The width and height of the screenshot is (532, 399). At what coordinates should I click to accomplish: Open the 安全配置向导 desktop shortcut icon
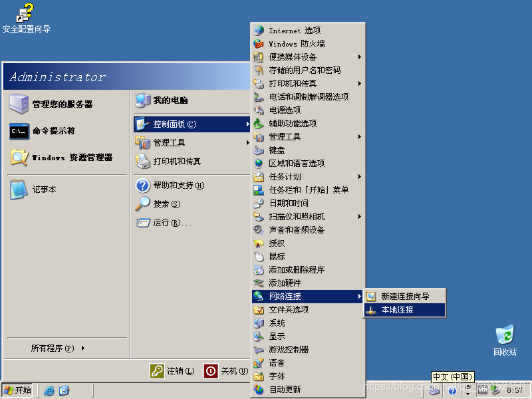tap(25, 13)
